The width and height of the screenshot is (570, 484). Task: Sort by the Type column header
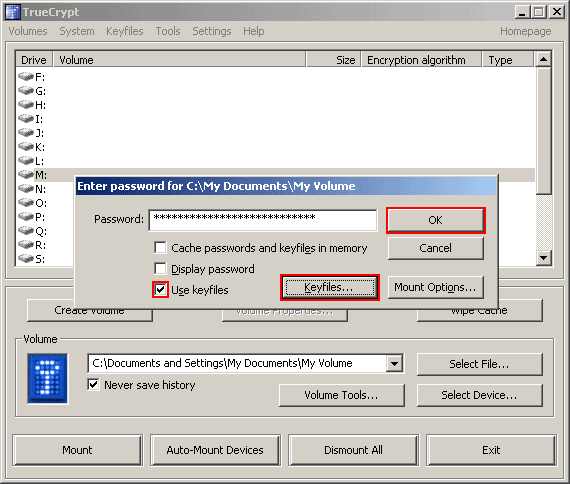[508, 59]
